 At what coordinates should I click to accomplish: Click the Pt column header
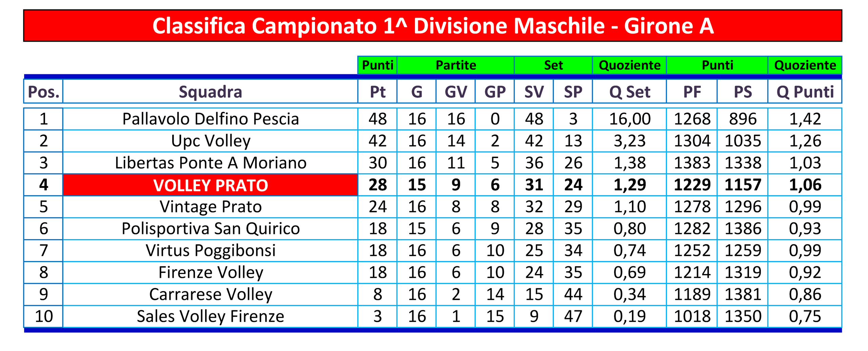(377, 92)
